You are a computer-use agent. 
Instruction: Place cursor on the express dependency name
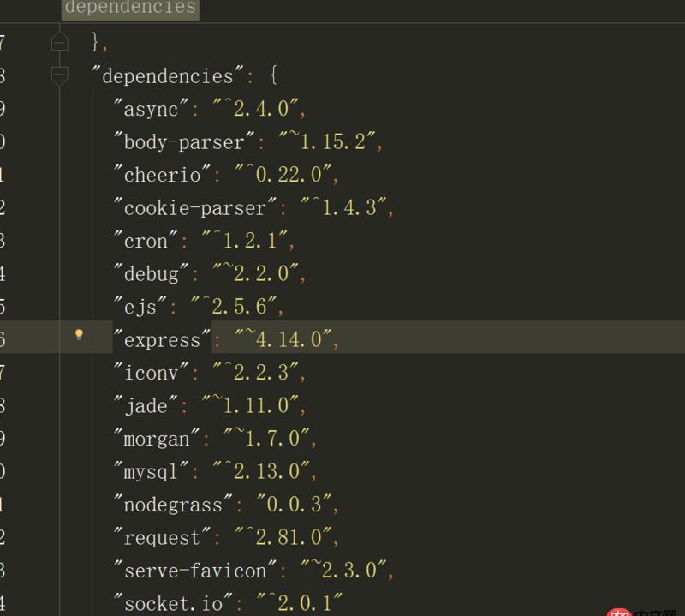[x=161, y=339]
